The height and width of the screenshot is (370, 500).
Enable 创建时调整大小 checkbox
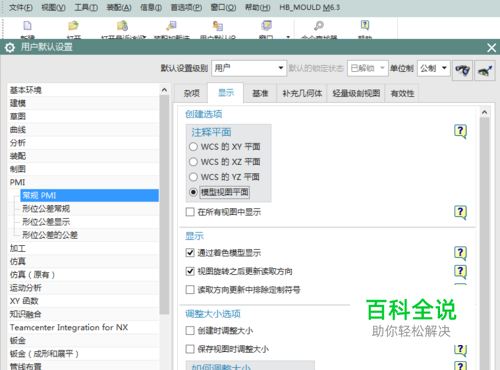coord(190,331)
